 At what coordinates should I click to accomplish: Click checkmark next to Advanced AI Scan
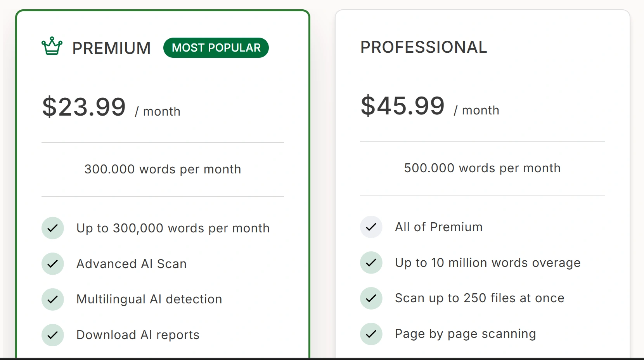coord(53,264)
